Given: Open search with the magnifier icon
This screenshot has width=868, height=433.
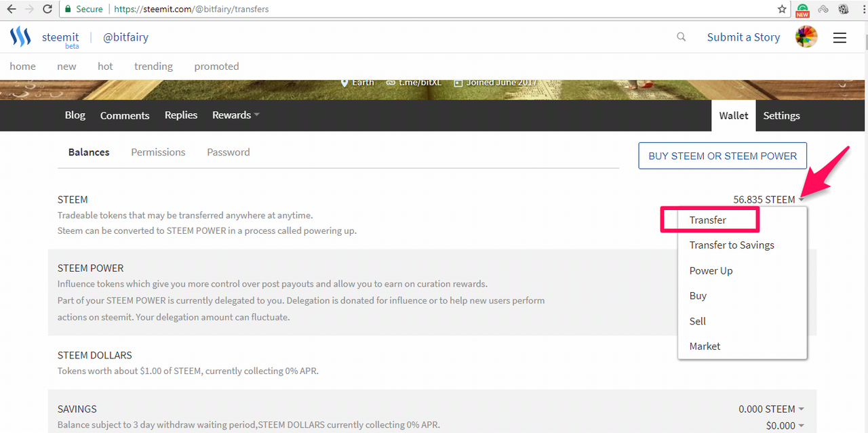Looking at the screenshot, I should (x=682, y=37).
